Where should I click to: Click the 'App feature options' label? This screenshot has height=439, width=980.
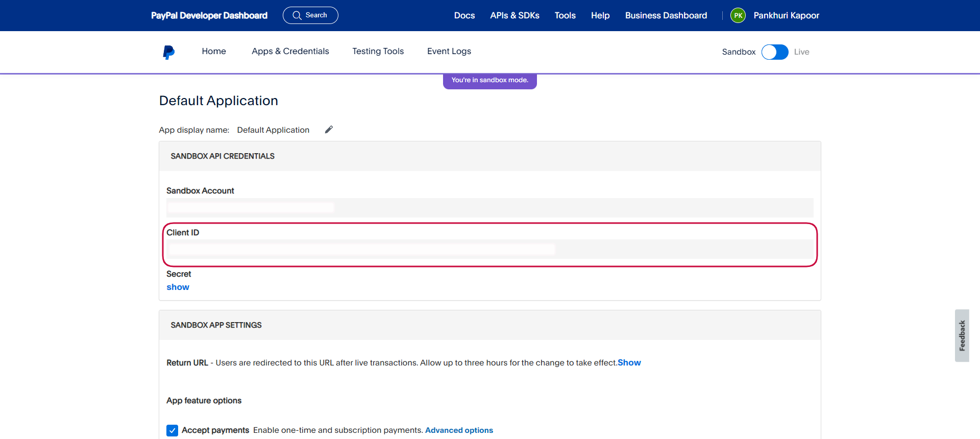204,401
